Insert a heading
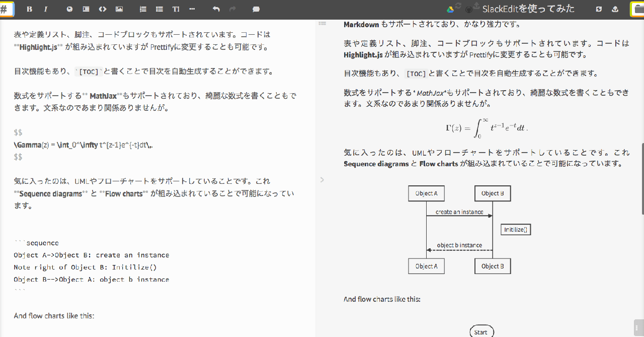Image resolution: width=644 pixels, height=337 pixels. coord(176,9)
